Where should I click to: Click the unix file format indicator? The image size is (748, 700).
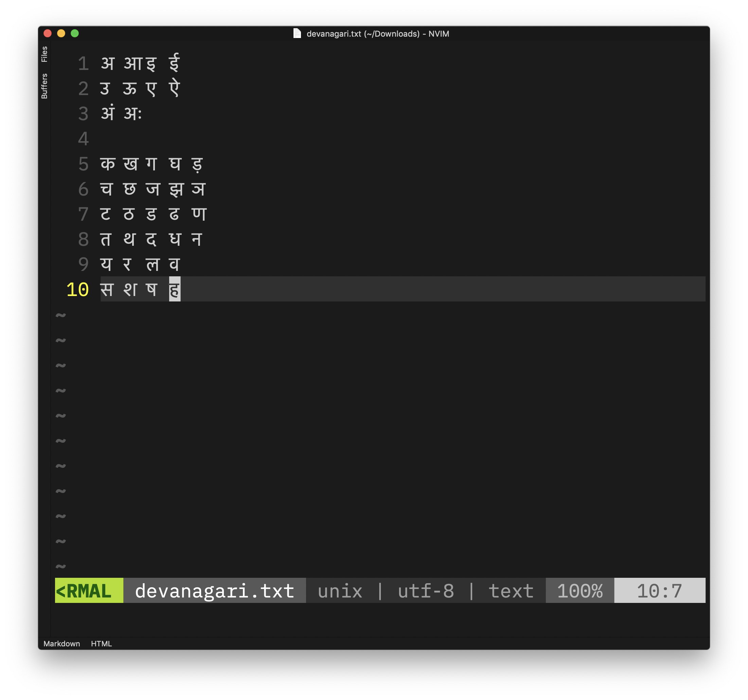(340, 591)
